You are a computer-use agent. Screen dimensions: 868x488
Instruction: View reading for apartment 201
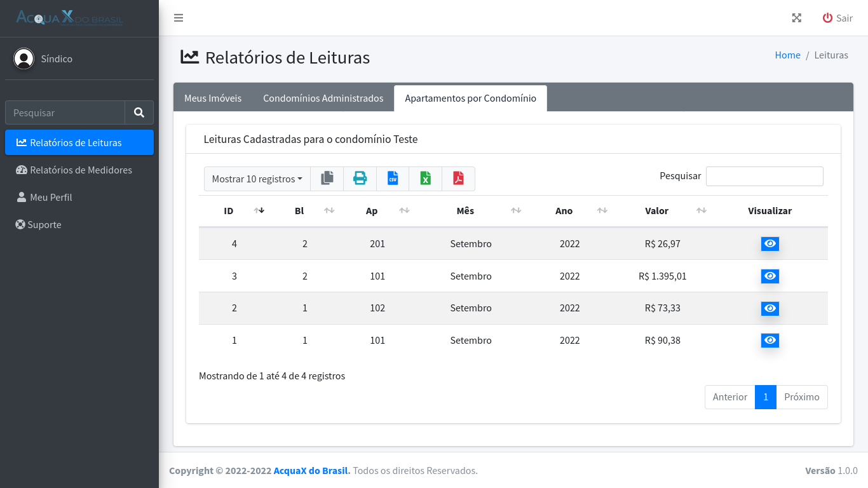tap(770, 244)
